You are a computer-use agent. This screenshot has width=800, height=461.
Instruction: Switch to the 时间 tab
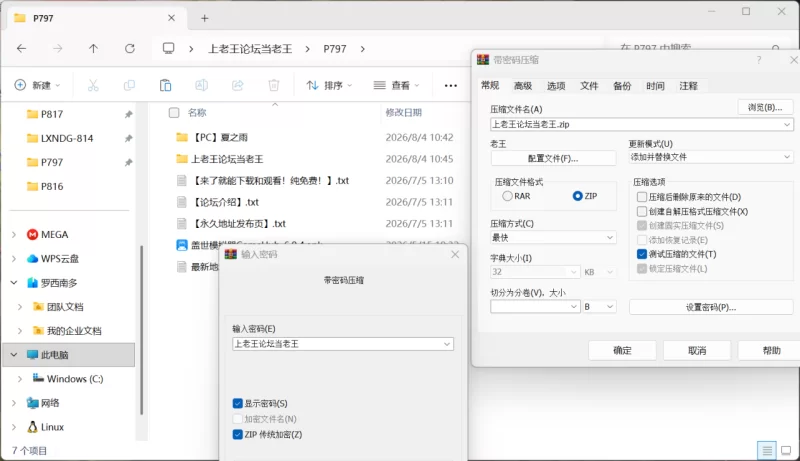click(655, 86)
